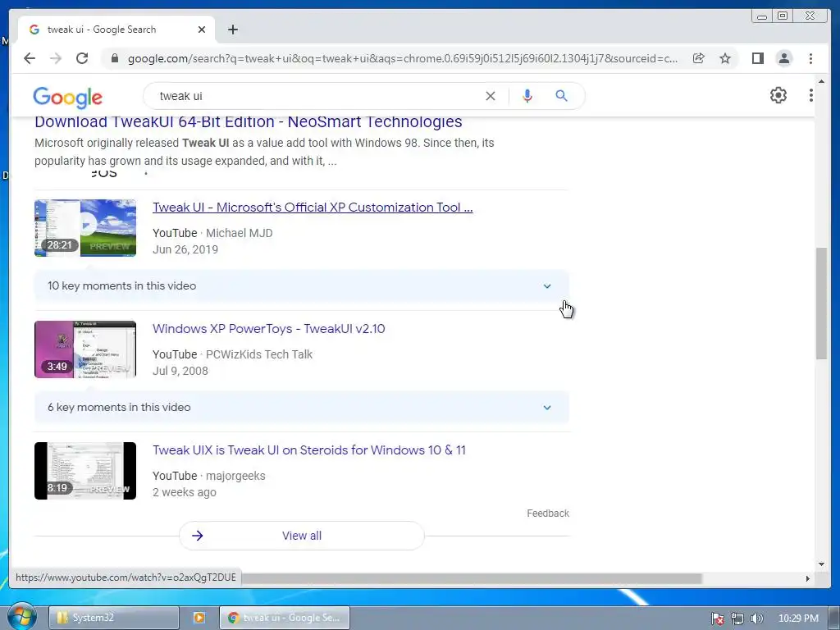Submit search with magnifier icon
Image resolution: width=840 pixels, height=630 pixels.
(561, 96)
